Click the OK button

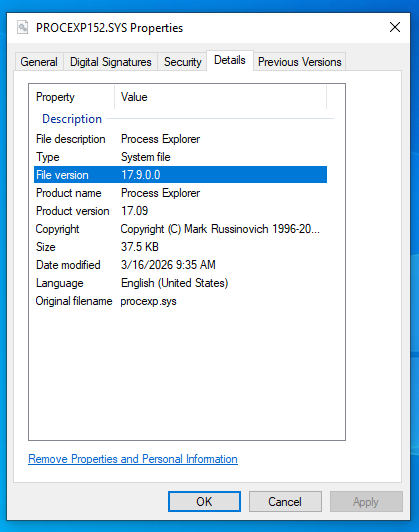click(204, 501)
